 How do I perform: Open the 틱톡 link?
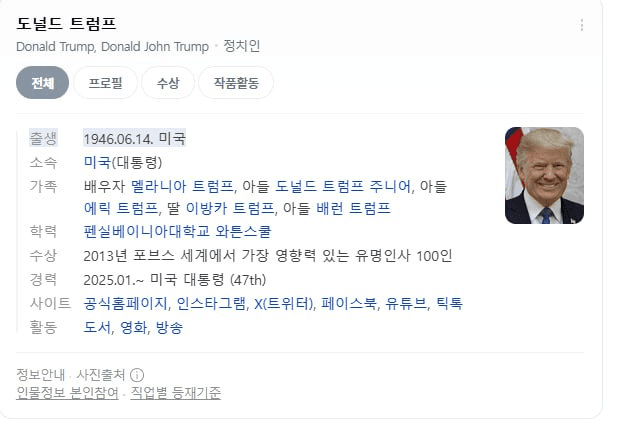pos(449,304)
